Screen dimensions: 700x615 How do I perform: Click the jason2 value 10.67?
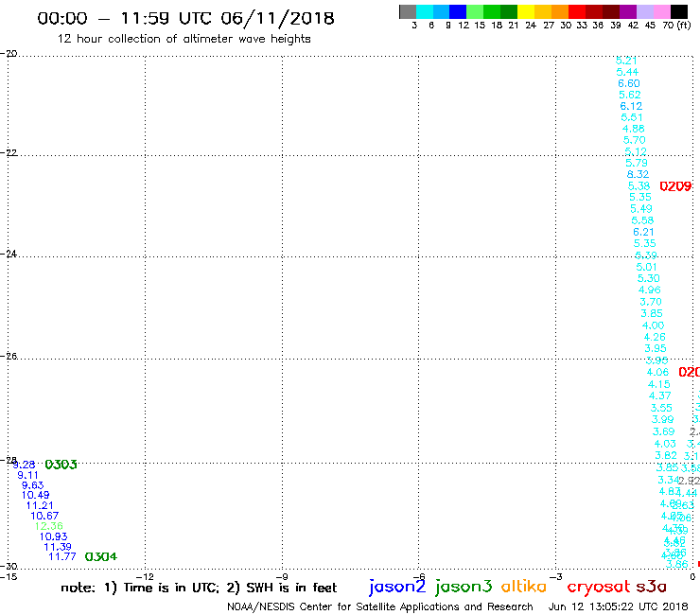coord(44,516)
